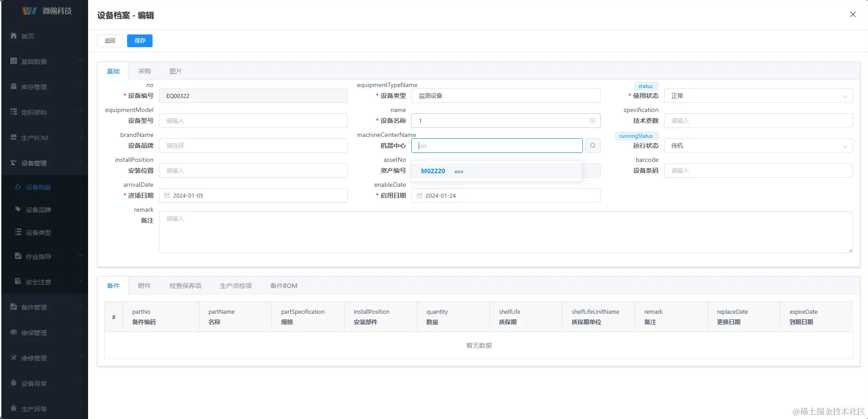The image size is (868, 419).
Task: Click the 备注 textarea
Action: 506,232
